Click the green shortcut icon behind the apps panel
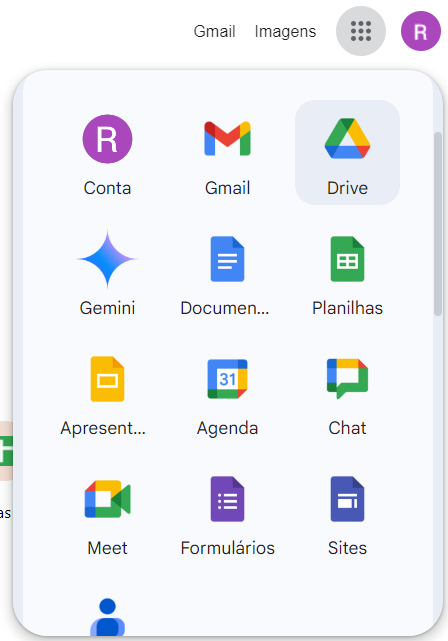Viewport: 448px width, 641px height. point(6,450)
